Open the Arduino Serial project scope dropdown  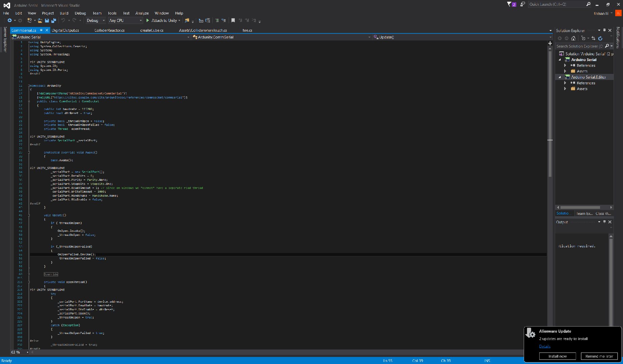101,37
